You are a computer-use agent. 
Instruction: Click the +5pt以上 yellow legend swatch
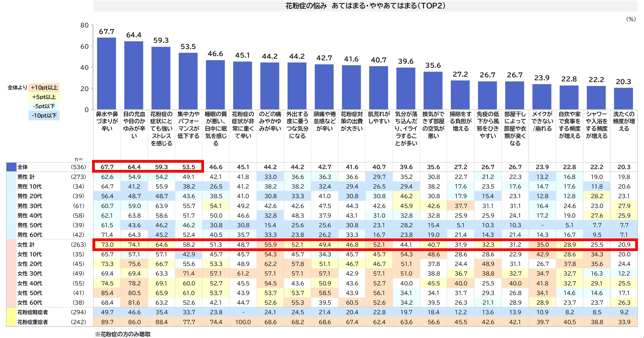point(44,97)
